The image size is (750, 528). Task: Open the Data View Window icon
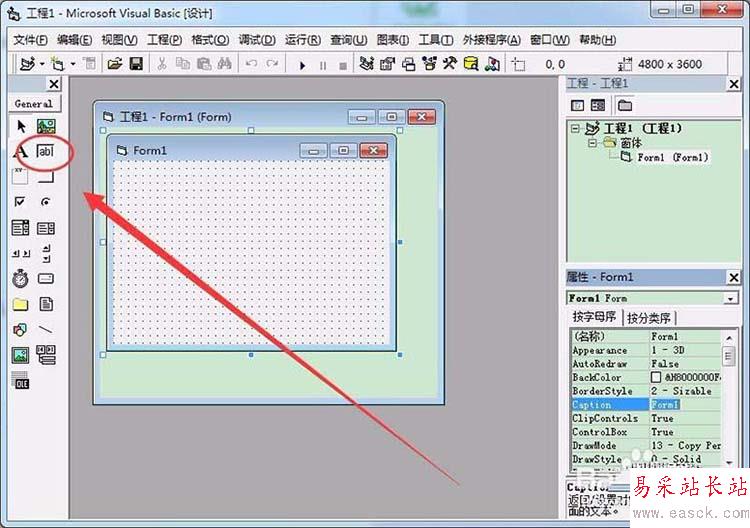[x=471, y=64]
